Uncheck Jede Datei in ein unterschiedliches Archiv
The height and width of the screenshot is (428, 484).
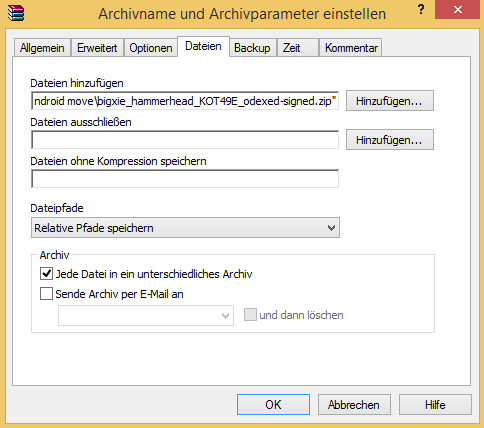46,274
